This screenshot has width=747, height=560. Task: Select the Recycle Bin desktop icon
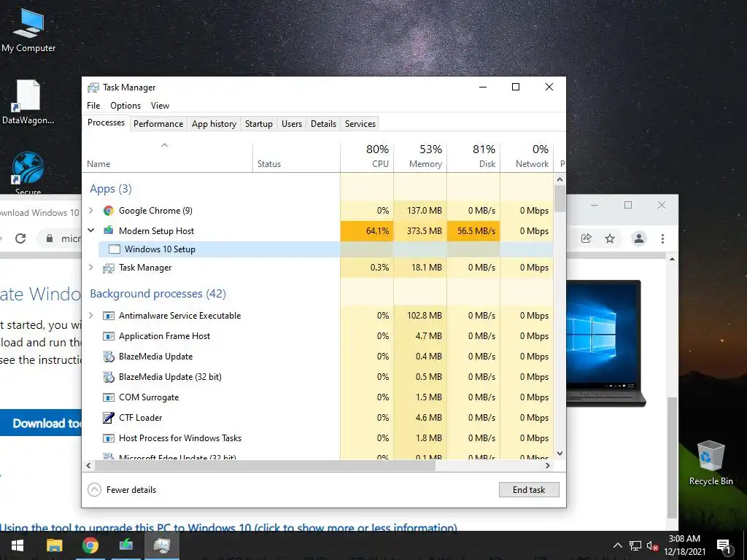pos(711,463)
